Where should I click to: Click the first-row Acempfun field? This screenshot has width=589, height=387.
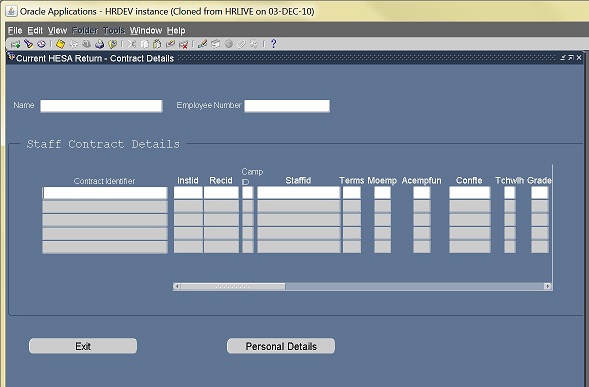tap(422, 193)
